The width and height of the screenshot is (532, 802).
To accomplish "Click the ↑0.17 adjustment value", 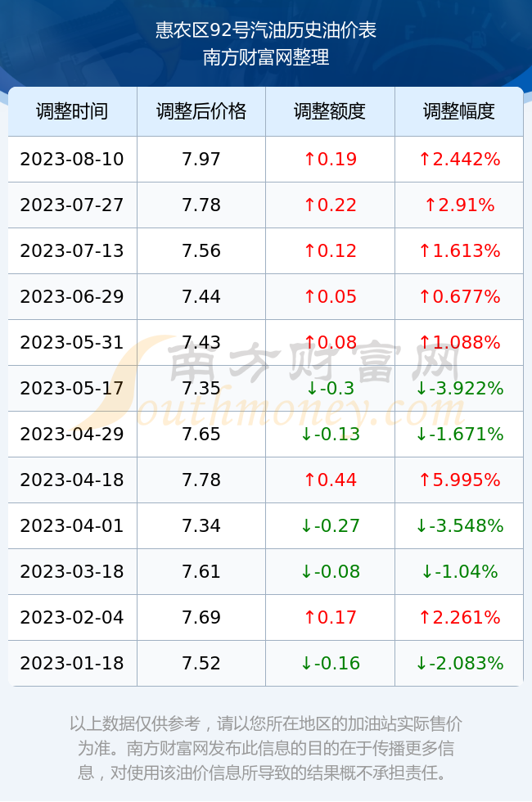I will [330, 617].
